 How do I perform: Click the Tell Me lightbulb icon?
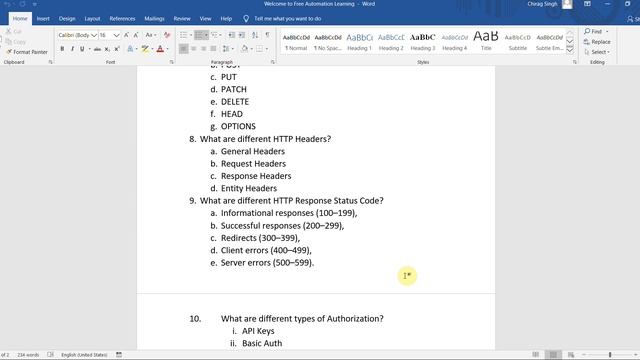point(246,19)
